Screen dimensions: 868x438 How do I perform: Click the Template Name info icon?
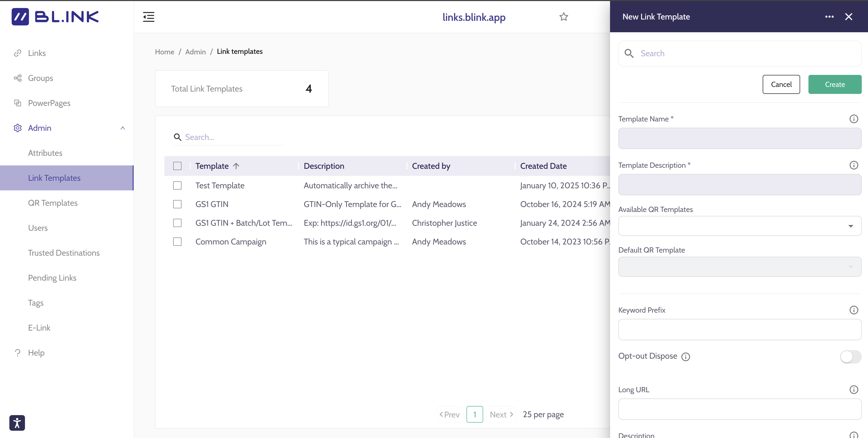tap(853, 119)
